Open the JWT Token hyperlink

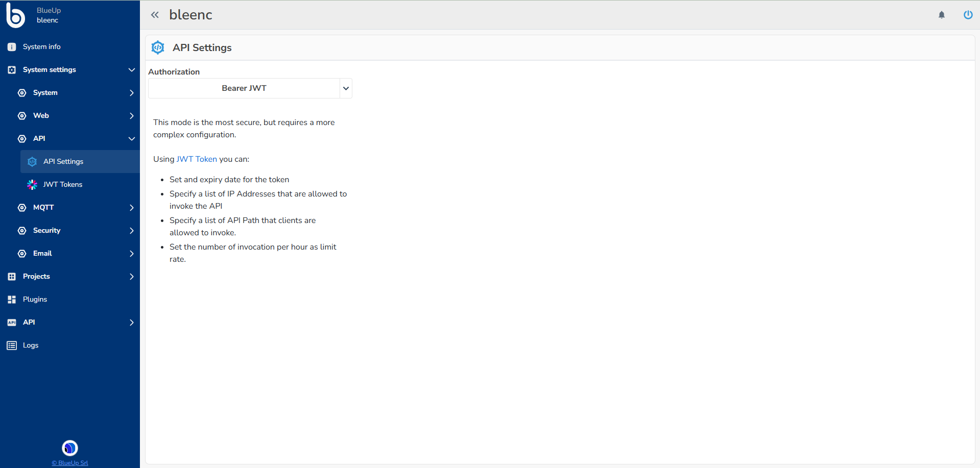[x=197, y=159]
